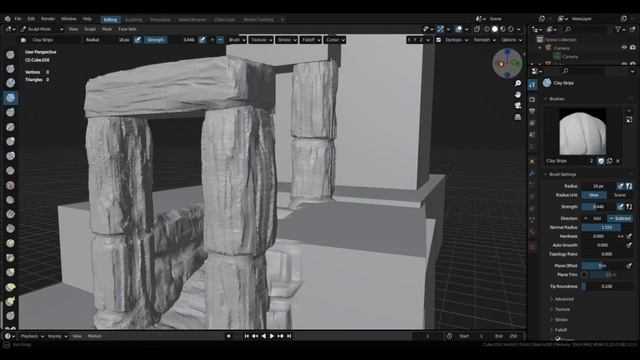Switch to wireframe viewport shading
Image resolution: width=640 pixels, height=360 pixels.
click(487, 29)
